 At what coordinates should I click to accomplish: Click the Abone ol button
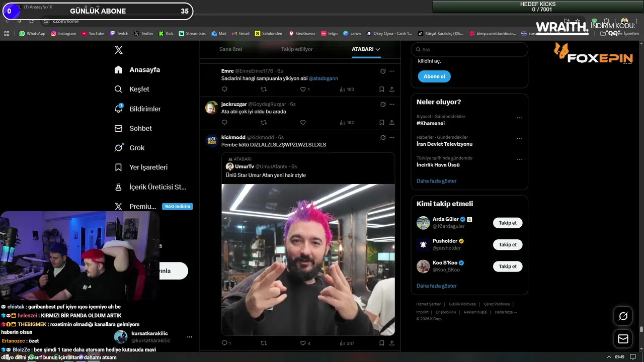434,76
